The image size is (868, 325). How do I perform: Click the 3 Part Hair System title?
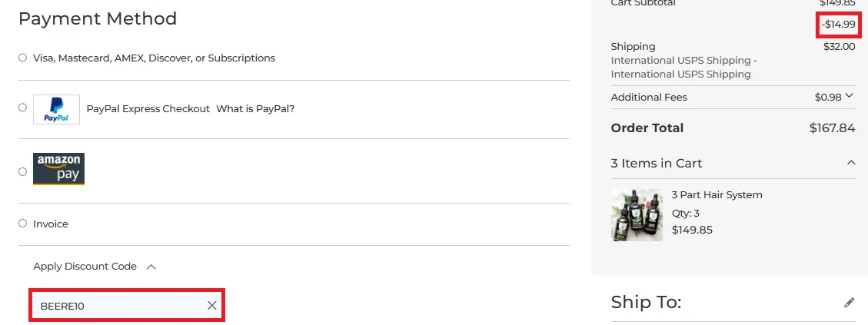[x=717, y=195]
